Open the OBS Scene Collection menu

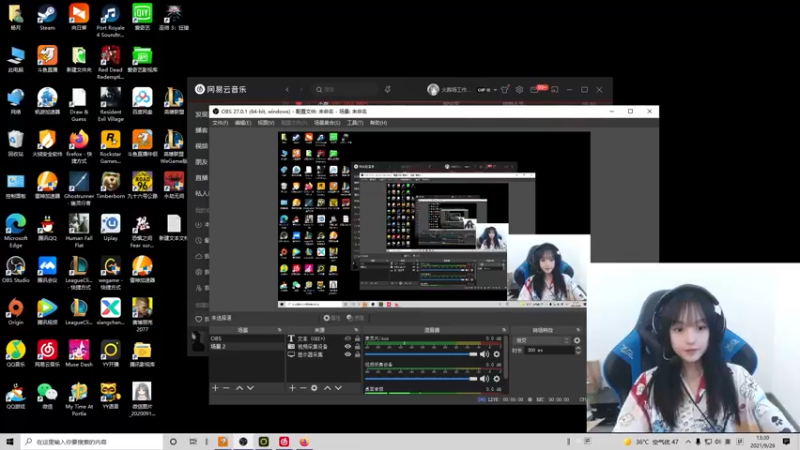tap(327, 123)
